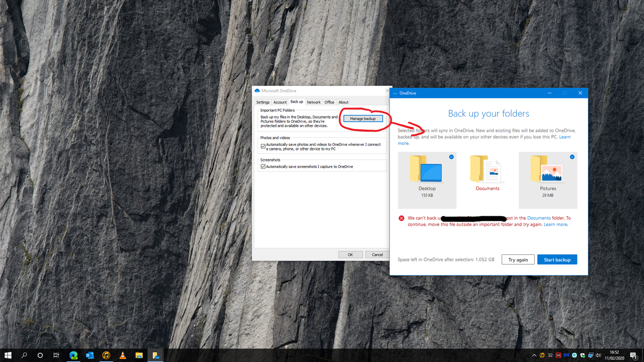The image size is (644, 362).
Task: Click OneDrive cloud icon in blue title bar
Action: pos(395,93)
